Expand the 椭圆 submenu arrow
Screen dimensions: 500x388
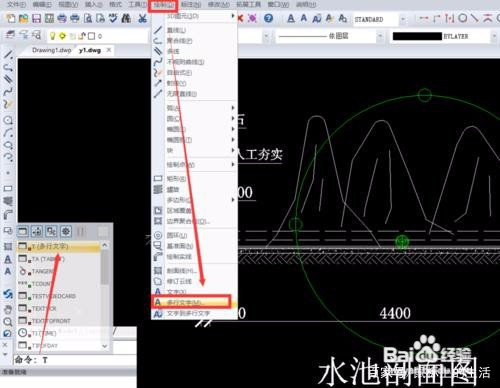pos(233,129)
